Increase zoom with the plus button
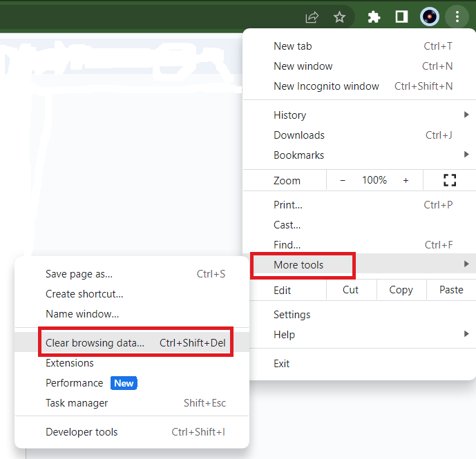The width and height of the screenshot is (476, 459). pyautogui.click(x=406, y=180)
